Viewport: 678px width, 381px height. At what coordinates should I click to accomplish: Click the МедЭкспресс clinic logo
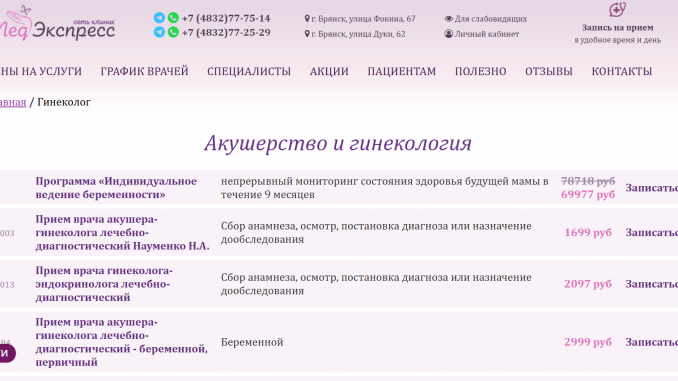pos(57,23)
